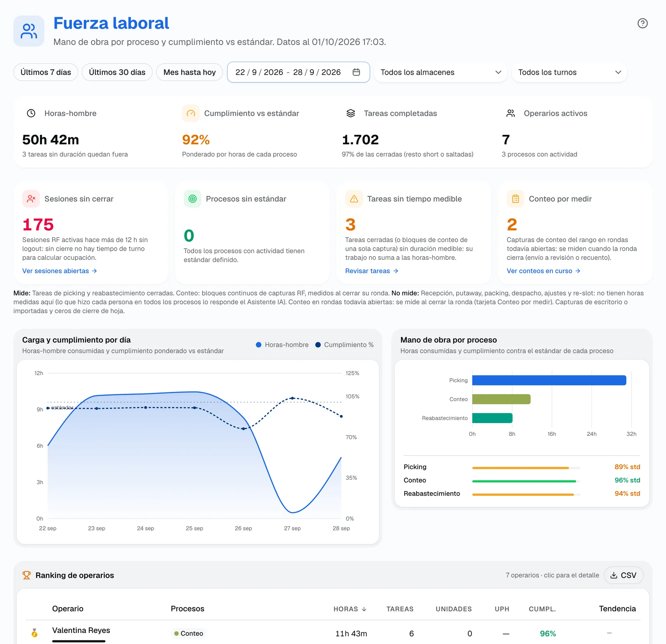Open the calendar icon in date range
The image size is (666, 644).
356,72
